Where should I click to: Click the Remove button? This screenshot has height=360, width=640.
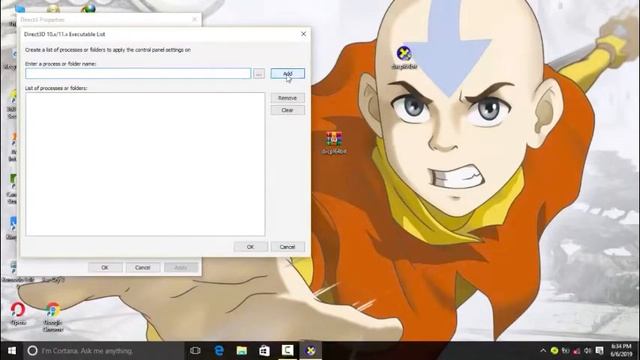(287, 98)
